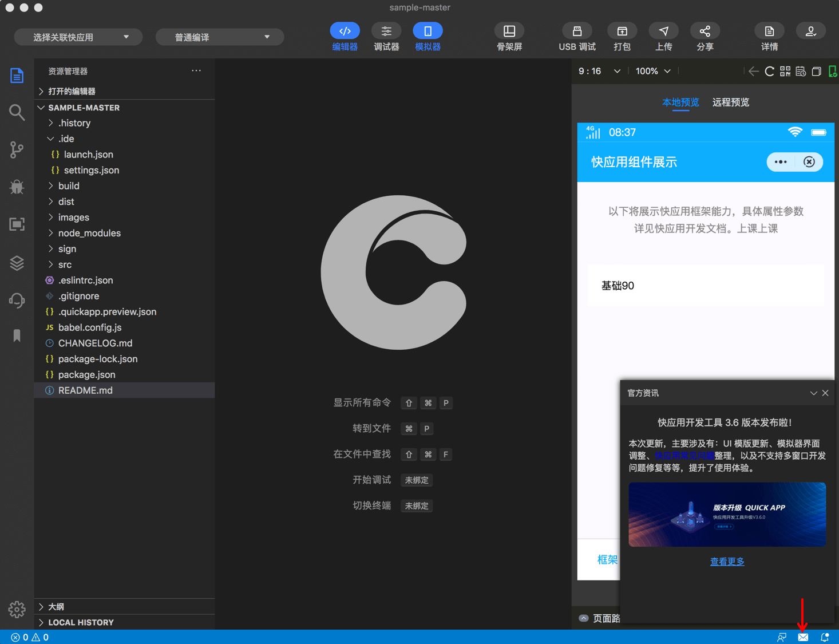
Task: Open the screen ratio 9:16 dropdown
Action: tap(599, 71)
